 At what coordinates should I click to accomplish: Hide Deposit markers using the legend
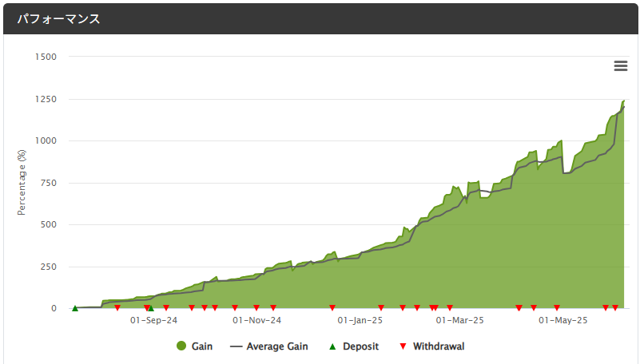click(356, 346)
